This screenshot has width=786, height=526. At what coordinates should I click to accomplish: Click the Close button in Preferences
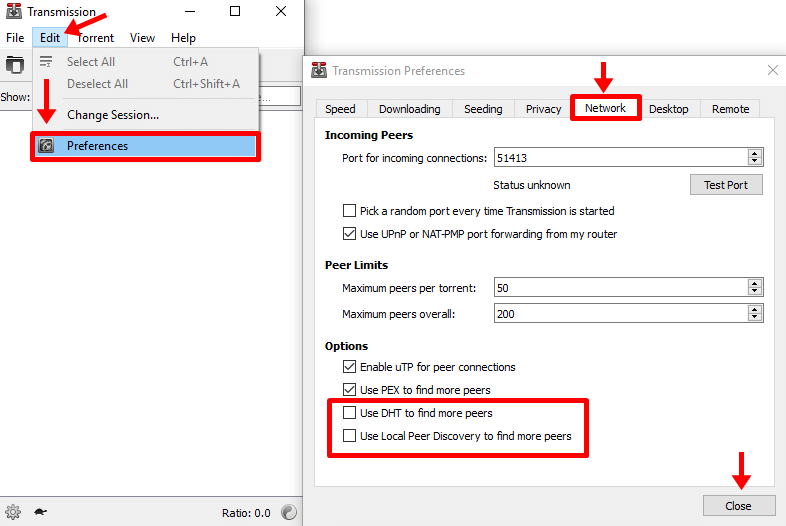[738, 506]
